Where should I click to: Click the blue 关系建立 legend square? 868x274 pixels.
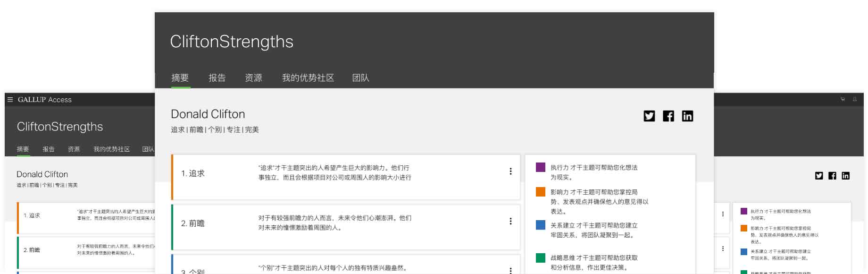[541, 225]
